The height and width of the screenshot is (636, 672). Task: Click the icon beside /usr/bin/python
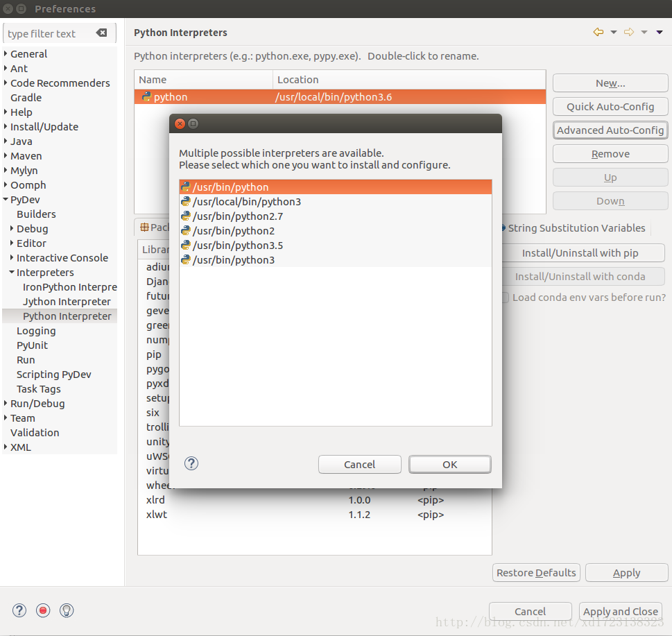186,187
